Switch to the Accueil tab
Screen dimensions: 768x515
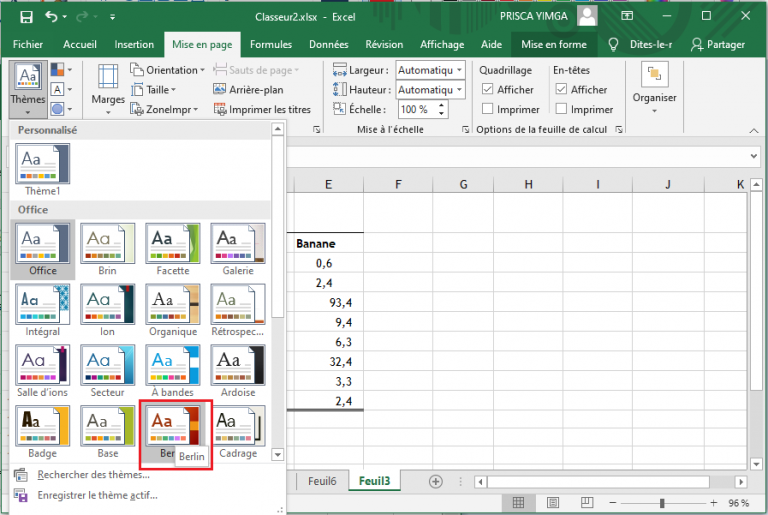tap(79, 45)
